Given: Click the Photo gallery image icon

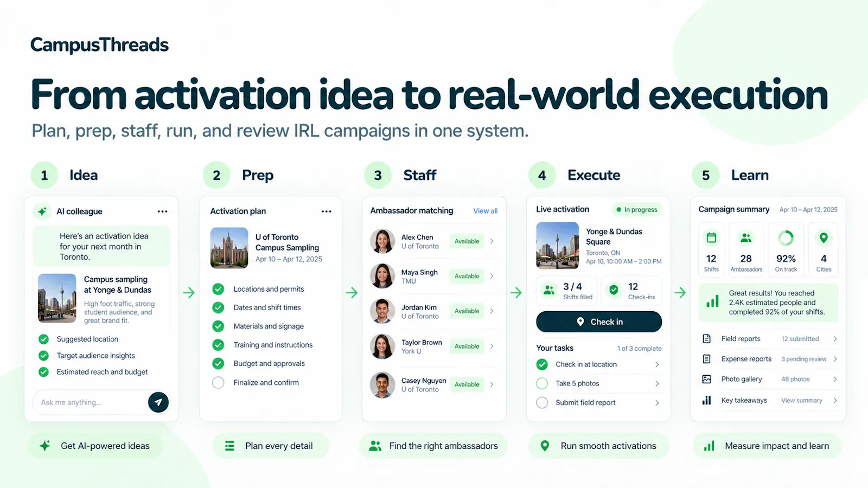Looking at the screenshot, I should coord(706,379).
